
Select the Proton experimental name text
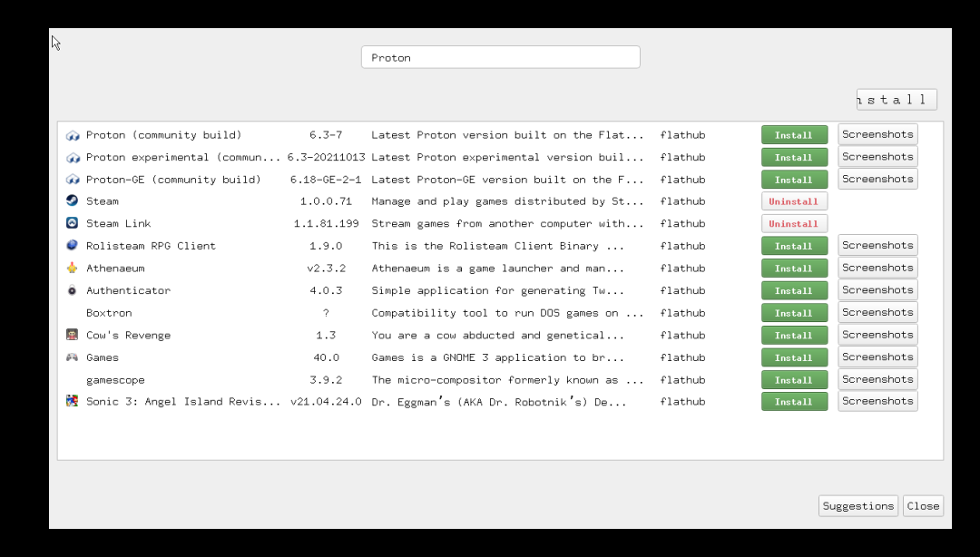coord(183,158)
